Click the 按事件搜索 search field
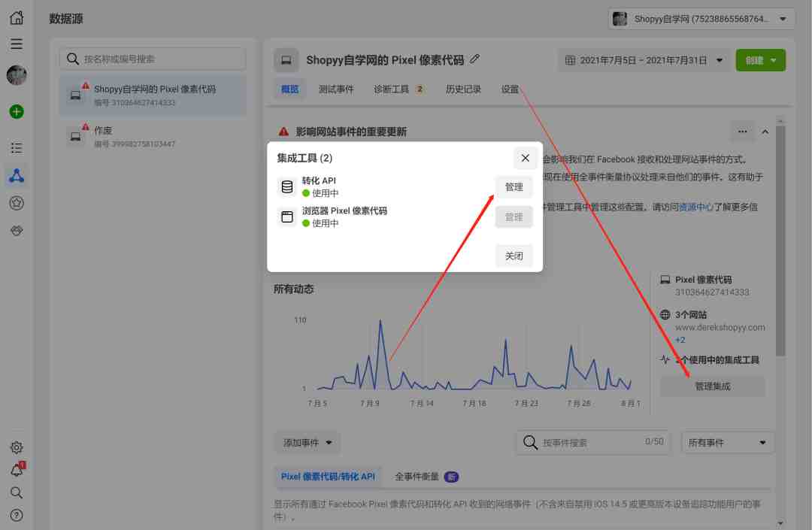The image size is (812, 530). 593,443
